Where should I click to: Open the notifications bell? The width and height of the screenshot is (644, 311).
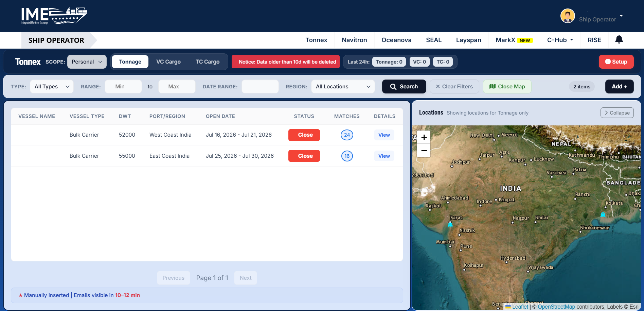(x=619, y=39)
